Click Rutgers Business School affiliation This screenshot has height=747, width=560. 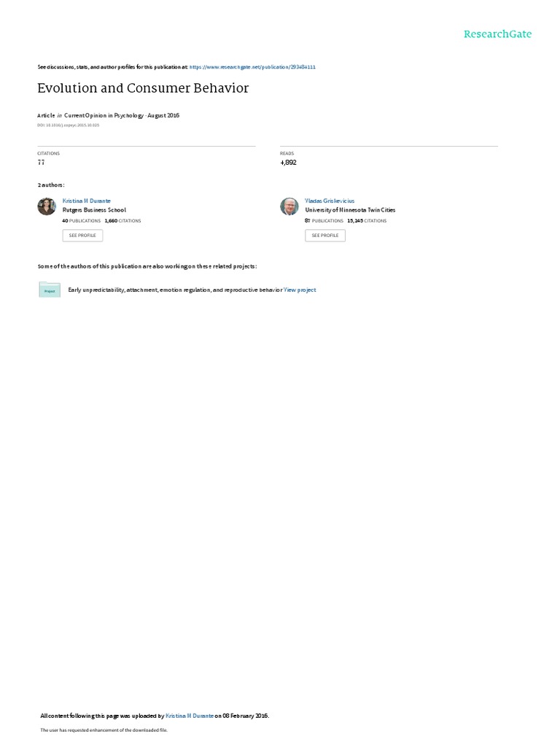pos(94,210)
